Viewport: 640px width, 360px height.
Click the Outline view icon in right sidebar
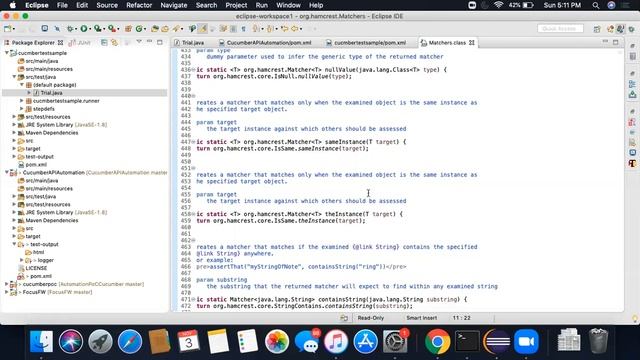coord(632,84)
